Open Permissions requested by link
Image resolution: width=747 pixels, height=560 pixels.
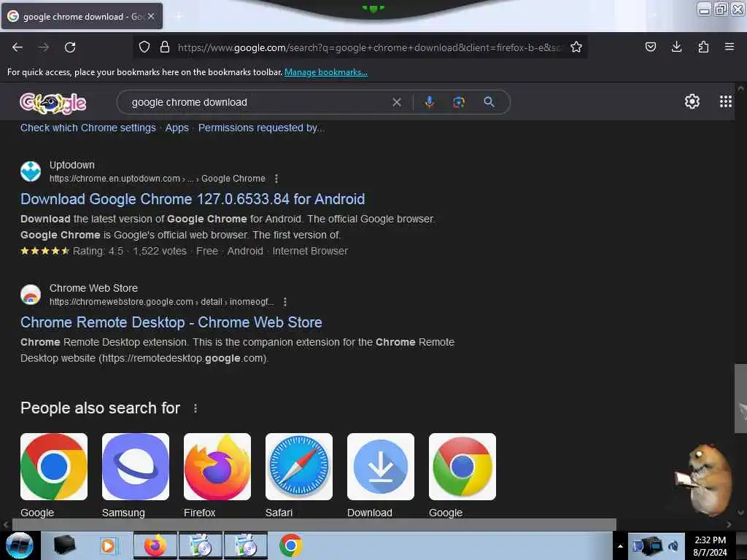261,128
